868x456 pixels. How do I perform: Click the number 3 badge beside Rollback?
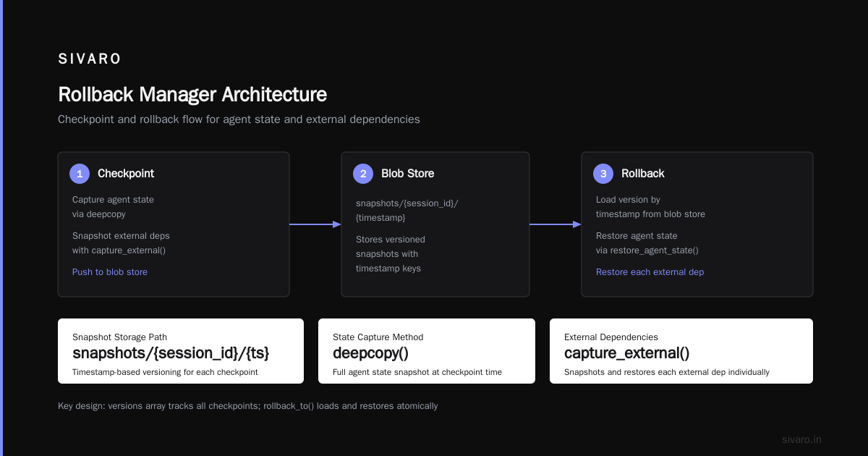603,174
